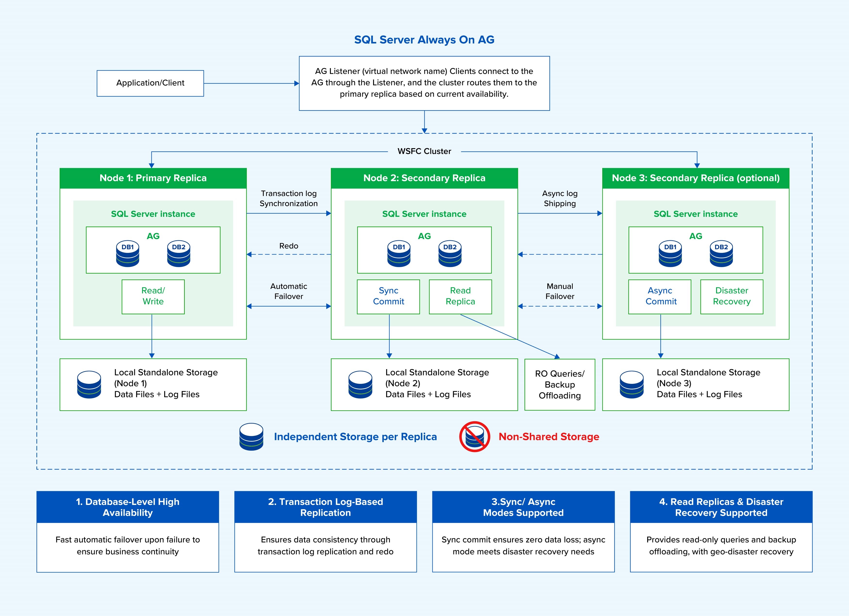Click the Local Standalone Storage (Node 2) text
The image size is (849, 616).
tap(437, 383)
